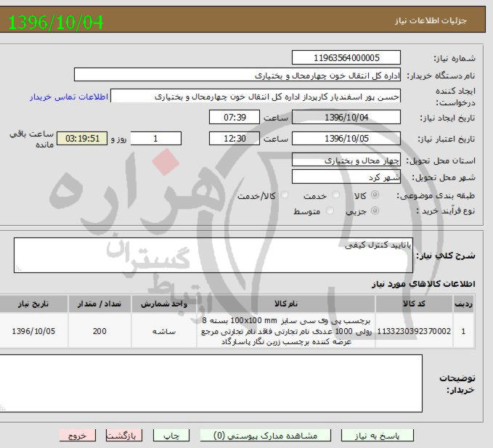This screenshot has width=493, height=448.
Task: Click the استان محل تحویل field
Action: 346,160
